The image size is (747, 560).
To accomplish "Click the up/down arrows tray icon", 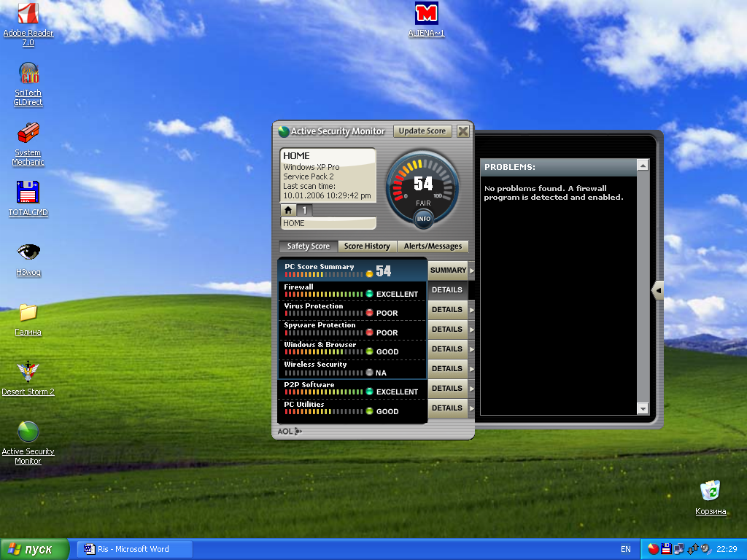I will point(693,549).
